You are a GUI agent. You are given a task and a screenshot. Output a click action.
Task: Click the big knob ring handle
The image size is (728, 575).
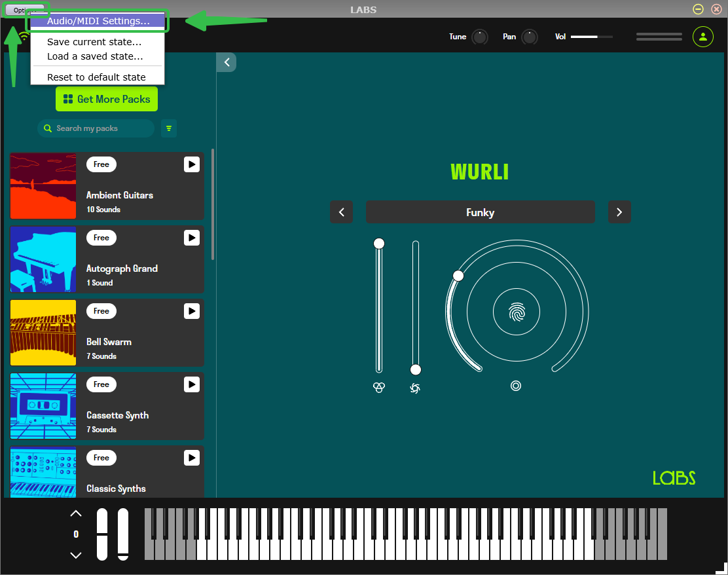point(458,276)
